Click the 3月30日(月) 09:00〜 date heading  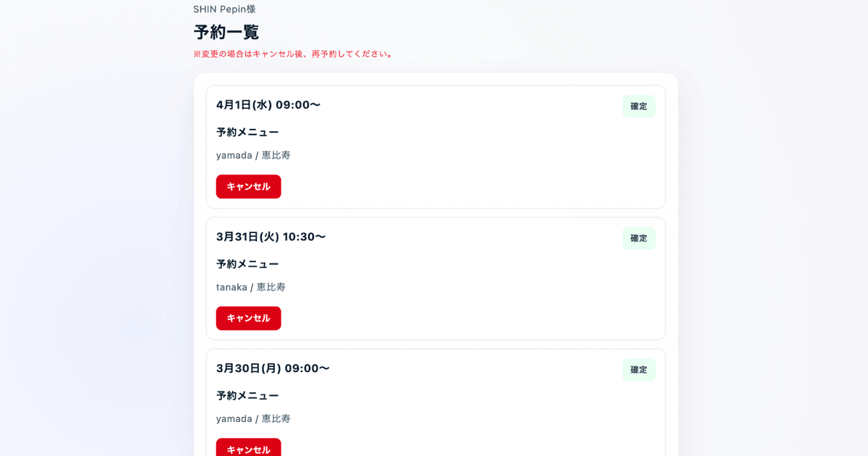click(x=273, y=368)
